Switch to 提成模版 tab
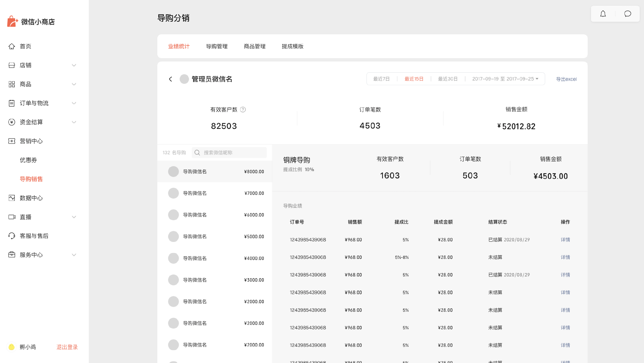This screenshot has width=644, height=363. (293, 46)
